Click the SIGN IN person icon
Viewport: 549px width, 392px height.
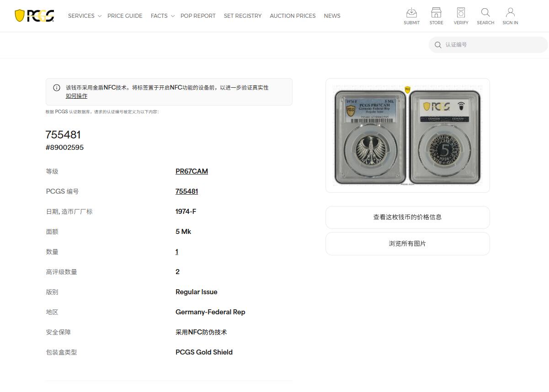click(x=510, y=16)
